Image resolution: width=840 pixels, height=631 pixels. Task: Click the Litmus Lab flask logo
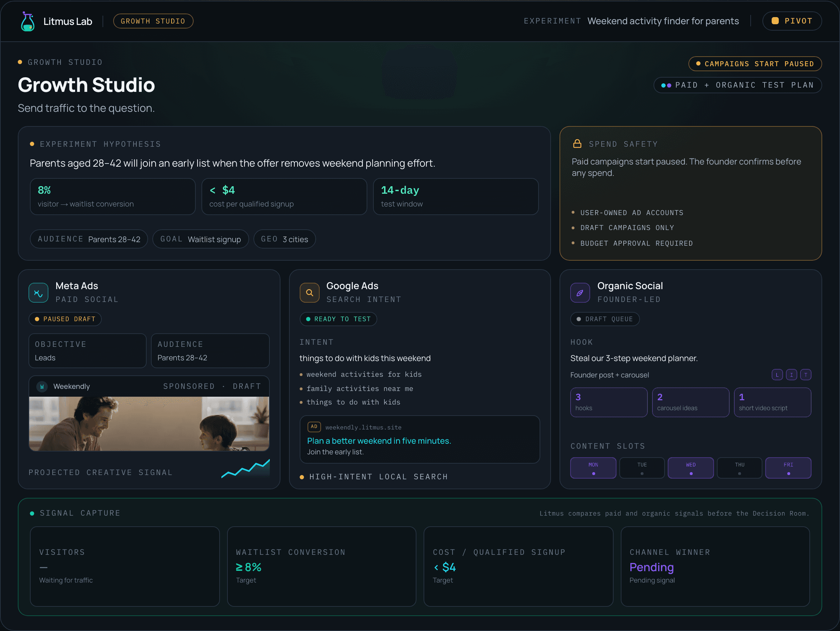coord(28,21)
